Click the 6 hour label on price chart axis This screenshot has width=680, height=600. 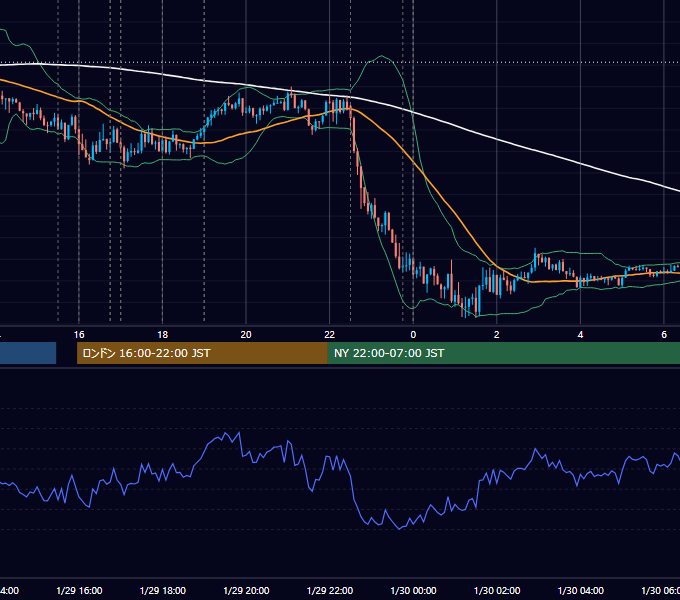(x=664, y=335)
